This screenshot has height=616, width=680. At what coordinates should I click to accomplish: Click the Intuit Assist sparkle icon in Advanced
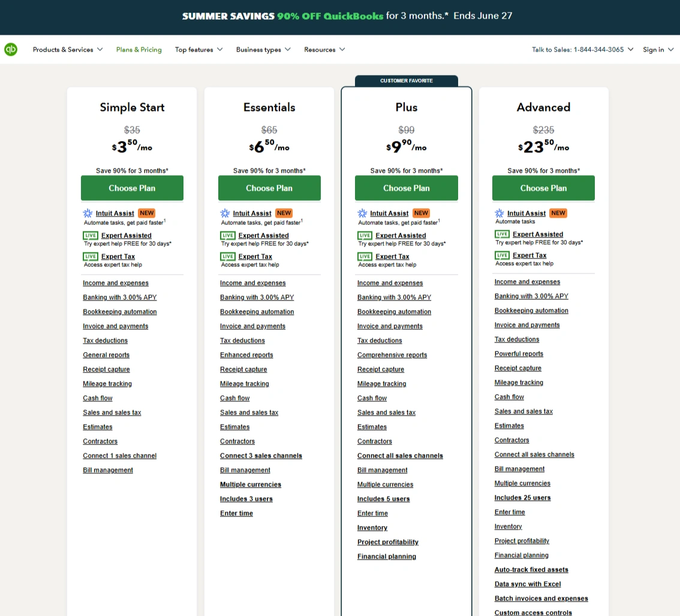point(499,213)
